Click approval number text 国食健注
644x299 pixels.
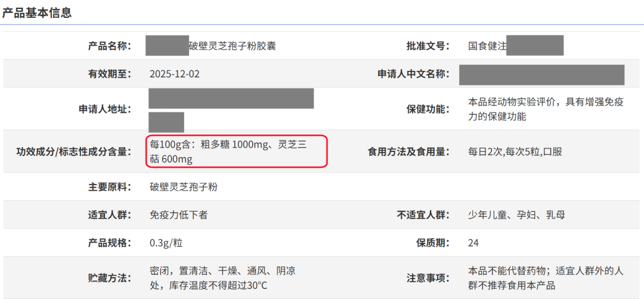pyautogui.click(x=487, y=46)
